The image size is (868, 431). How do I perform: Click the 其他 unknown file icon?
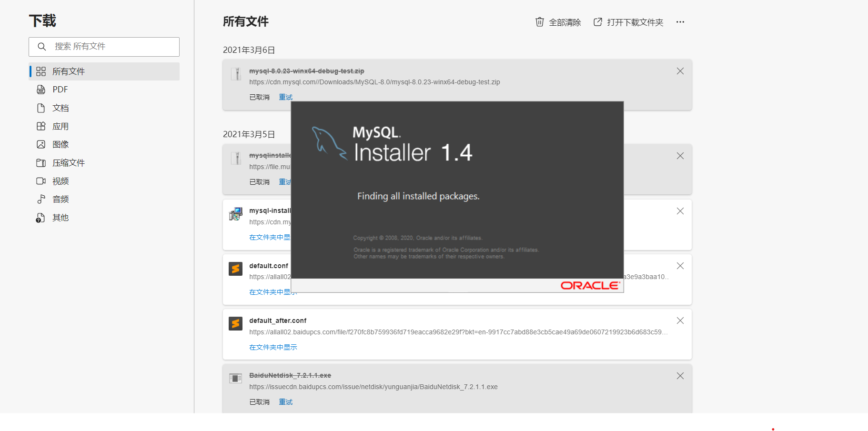(x=41, y=218)
